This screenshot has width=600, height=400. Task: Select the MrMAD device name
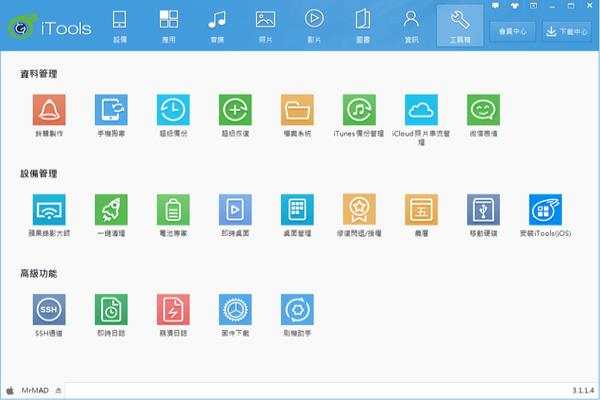click(35, 390)
